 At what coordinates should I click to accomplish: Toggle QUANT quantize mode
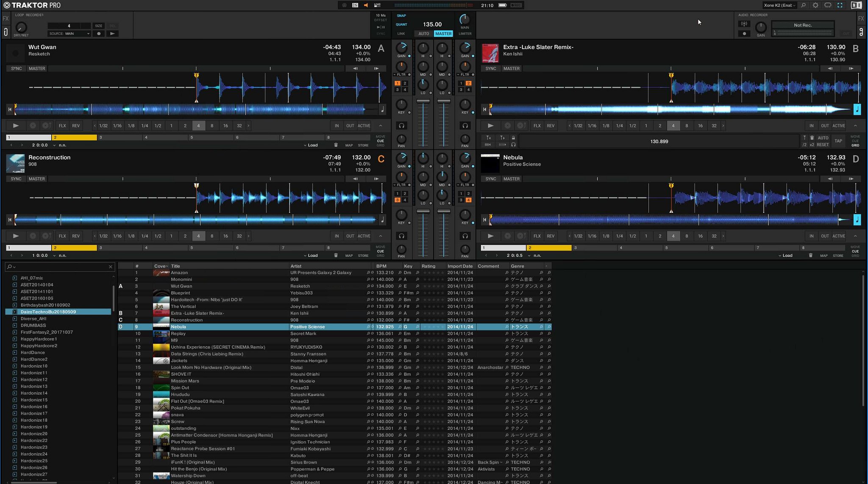pyautogui.click(x=401, y=25)
